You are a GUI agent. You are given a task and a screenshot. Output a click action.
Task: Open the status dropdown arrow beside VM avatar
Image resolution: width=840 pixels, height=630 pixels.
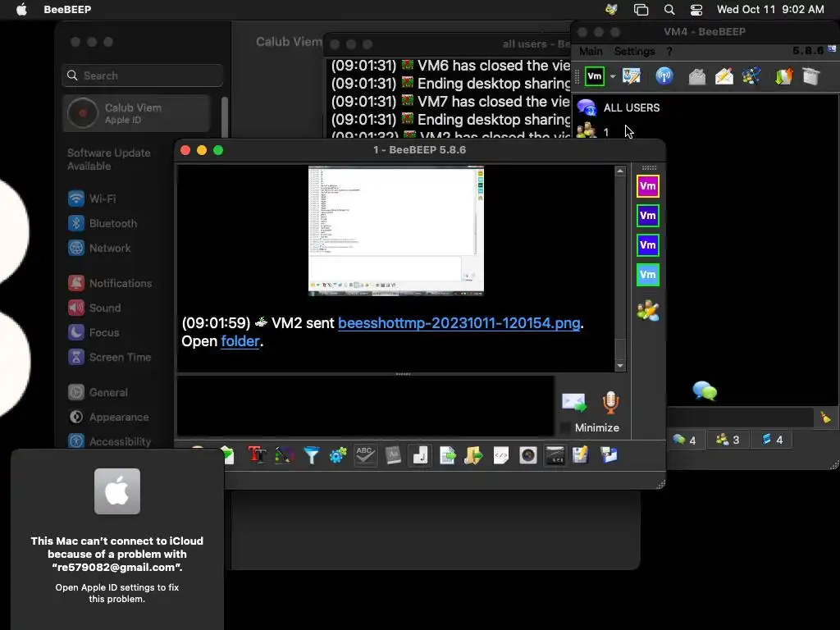coord(613,76)
